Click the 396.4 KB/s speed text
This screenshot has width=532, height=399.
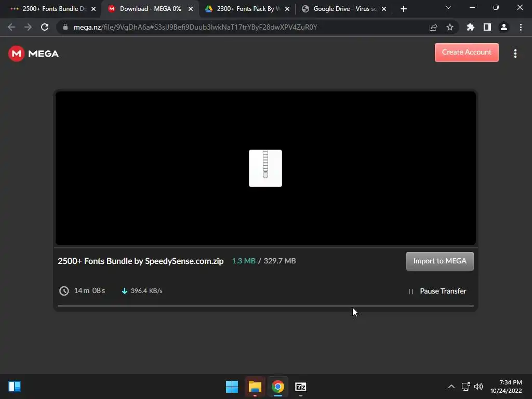coord(147,291)
